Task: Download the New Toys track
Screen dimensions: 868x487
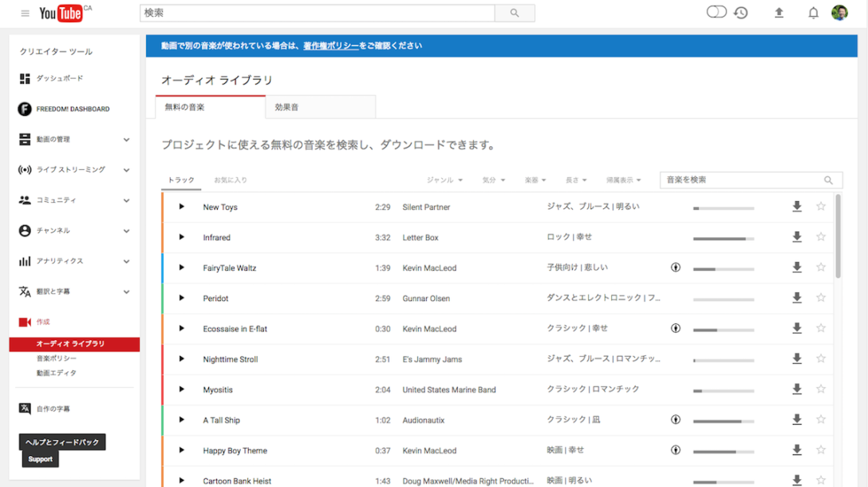Action: pos(796,207)
